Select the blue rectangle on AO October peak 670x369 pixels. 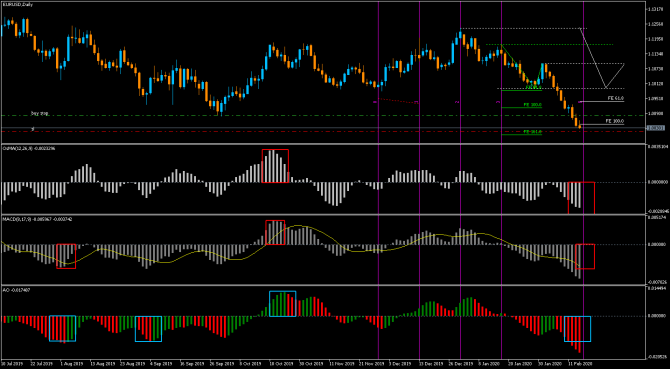[x=282, y=304]
